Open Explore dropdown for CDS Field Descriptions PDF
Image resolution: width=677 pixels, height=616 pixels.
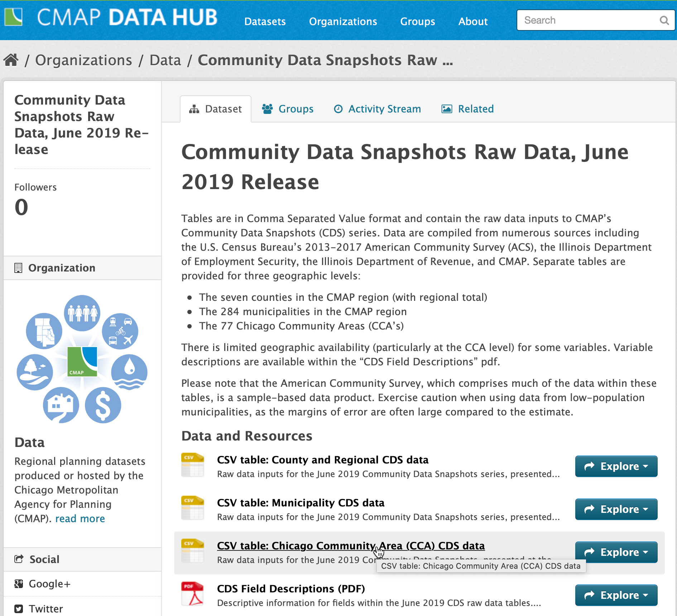(616, 595)
